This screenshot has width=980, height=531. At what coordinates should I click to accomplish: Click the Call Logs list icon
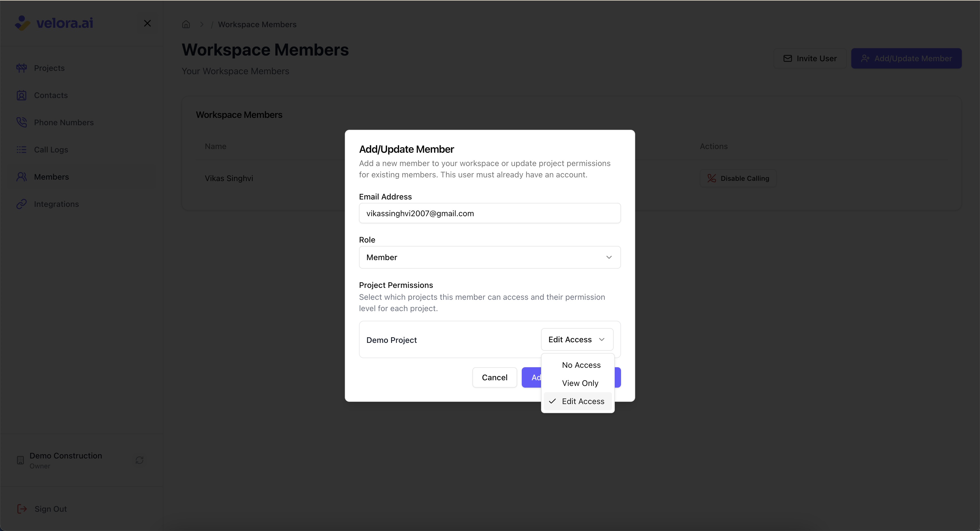tap(21, 150)
